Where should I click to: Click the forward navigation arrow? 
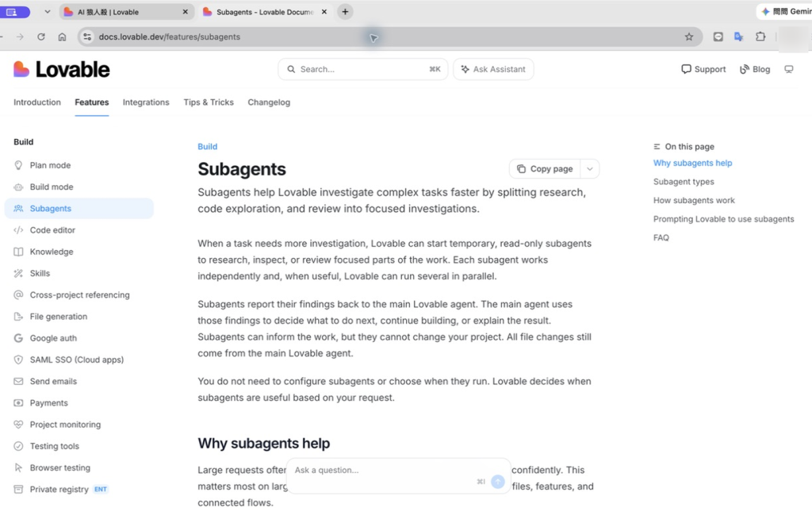click(x=20, y=37)
